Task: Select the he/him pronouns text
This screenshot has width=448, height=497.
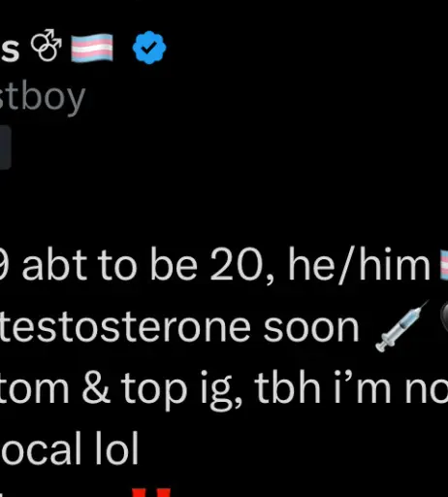Action: 359,266
